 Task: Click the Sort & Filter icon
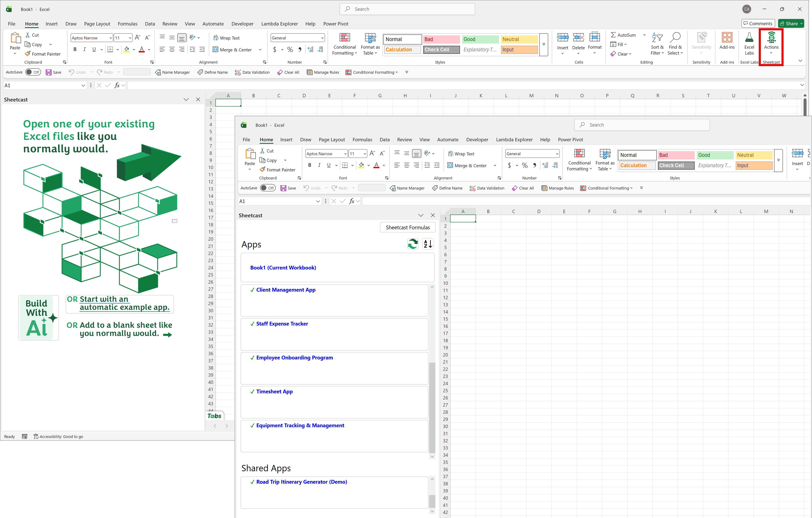(x=657, y=38)
